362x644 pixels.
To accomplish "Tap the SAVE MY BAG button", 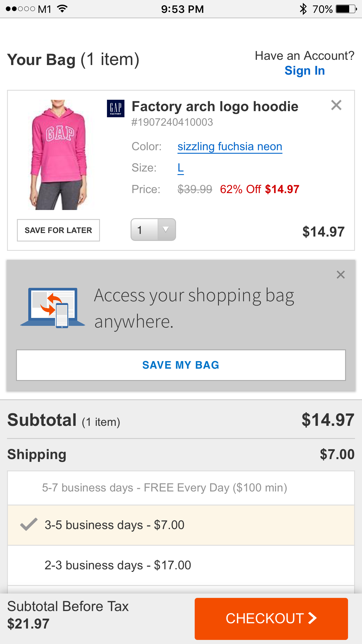I will tap(181, 365).
